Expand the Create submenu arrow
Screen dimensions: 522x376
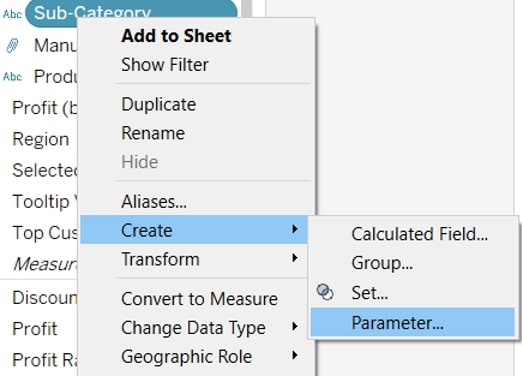pyautogui.click(x=295, y=229)
